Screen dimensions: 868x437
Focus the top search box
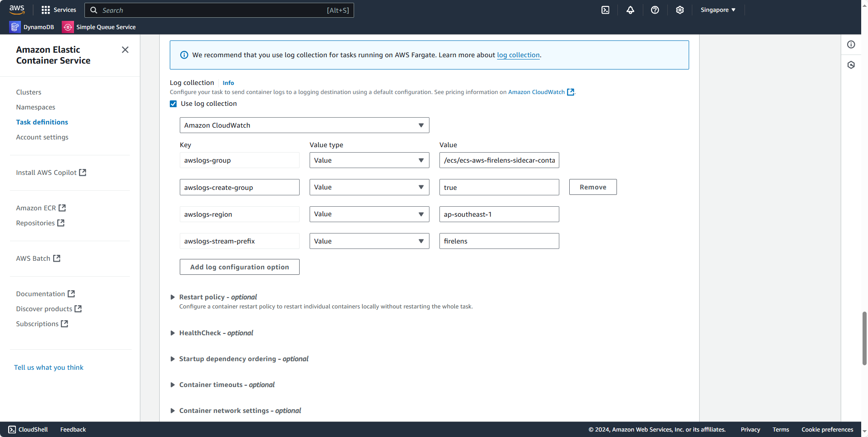(x=219, y=10)
